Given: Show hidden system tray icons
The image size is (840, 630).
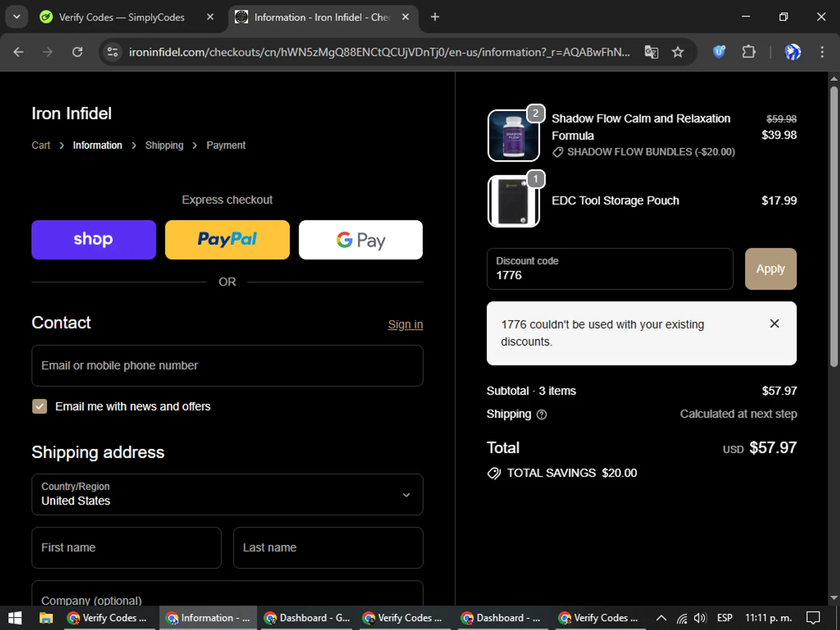Looking at the screenshot, I should tap(661, 618).
